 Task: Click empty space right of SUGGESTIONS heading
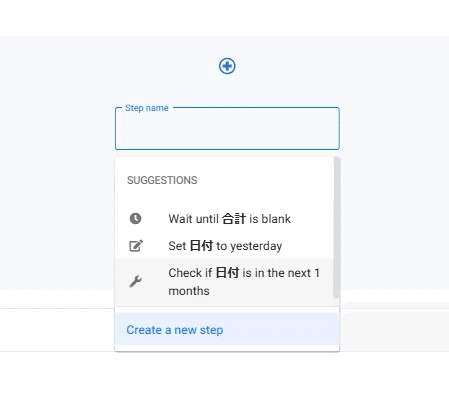click(263, 180)
